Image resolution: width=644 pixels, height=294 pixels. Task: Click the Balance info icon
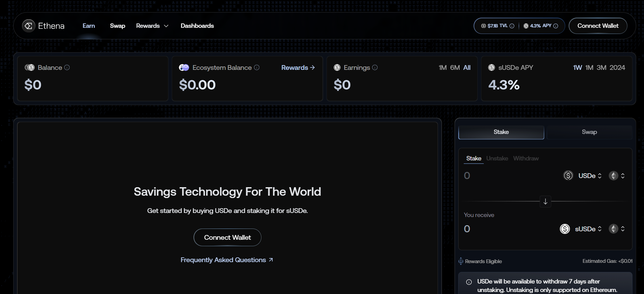point(67,67)
